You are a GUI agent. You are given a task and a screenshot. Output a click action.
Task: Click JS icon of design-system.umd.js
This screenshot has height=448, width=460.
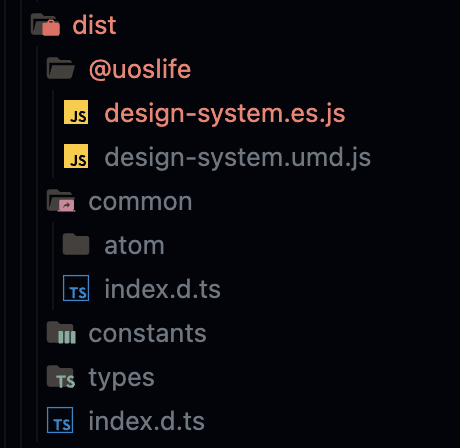coord(76,156)
